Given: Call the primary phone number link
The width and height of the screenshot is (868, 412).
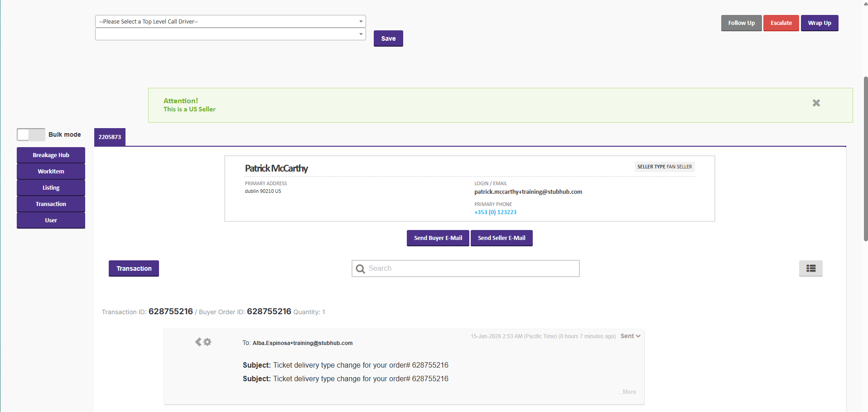Looking at the screenshot, I should point(495,212).
